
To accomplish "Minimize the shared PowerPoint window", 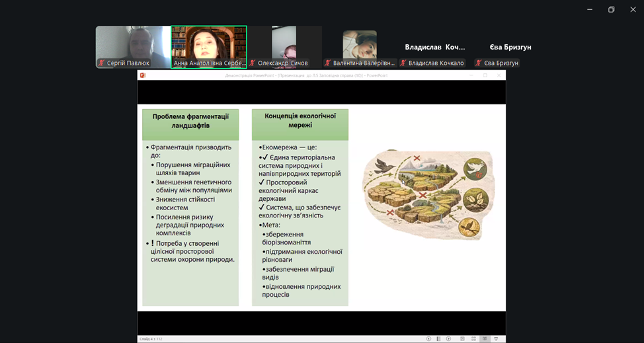I will (471, 75).
